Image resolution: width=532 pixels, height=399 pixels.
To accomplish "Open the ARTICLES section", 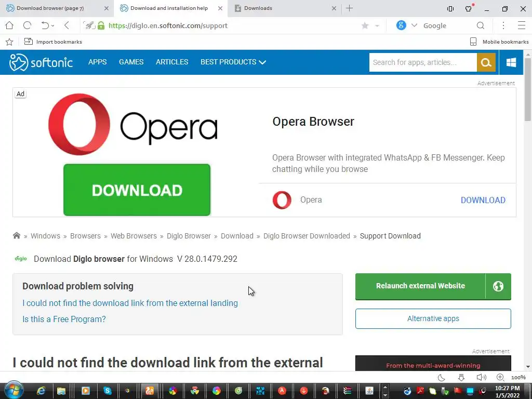I will coord(172,62).
